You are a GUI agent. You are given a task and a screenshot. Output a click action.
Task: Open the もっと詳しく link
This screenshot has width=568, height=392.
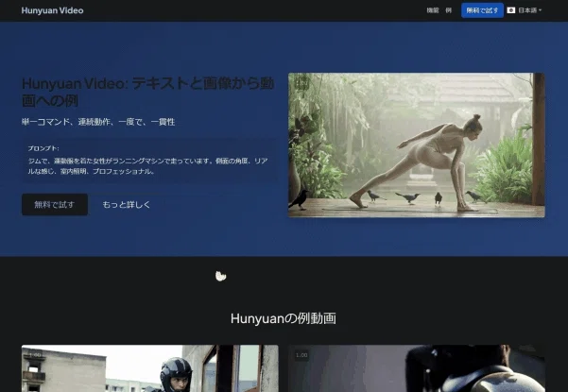pos(126,205)
